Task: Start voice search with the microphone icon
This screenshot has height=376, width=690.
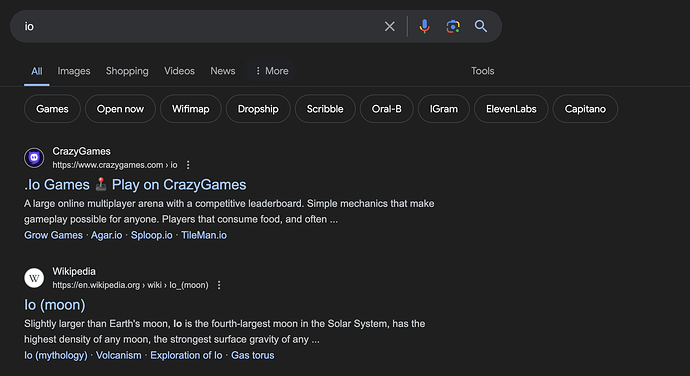Action: pyautogui.click(x=425, y=26)
